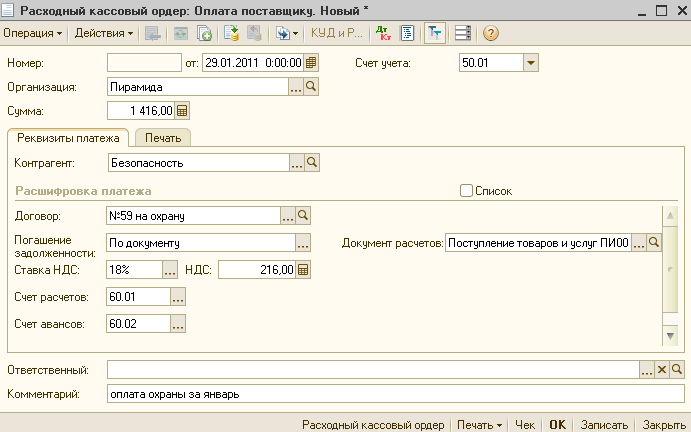Click the Комментарий text field

tap(395, 394)
